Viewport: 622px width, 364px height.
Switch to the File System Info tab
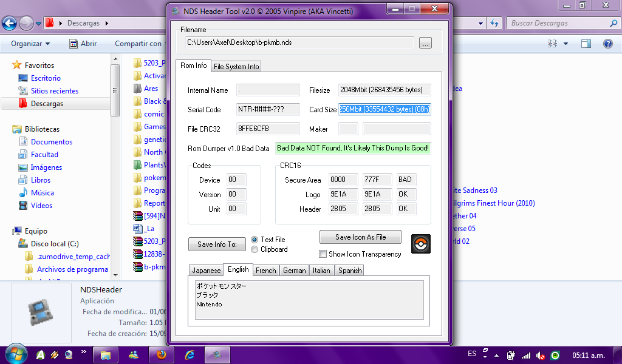[236, 67]
